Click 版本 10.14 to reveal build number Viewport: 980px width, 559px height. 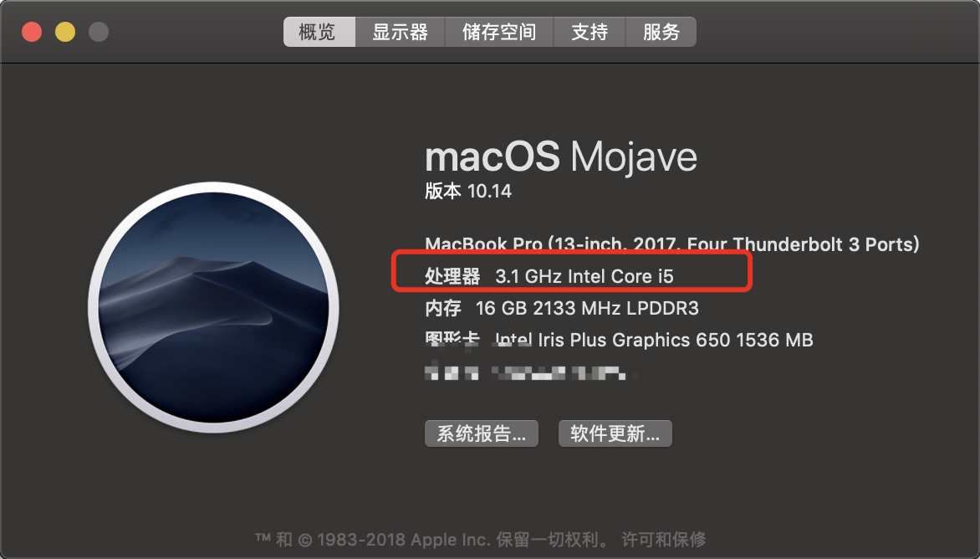point(468,191)
